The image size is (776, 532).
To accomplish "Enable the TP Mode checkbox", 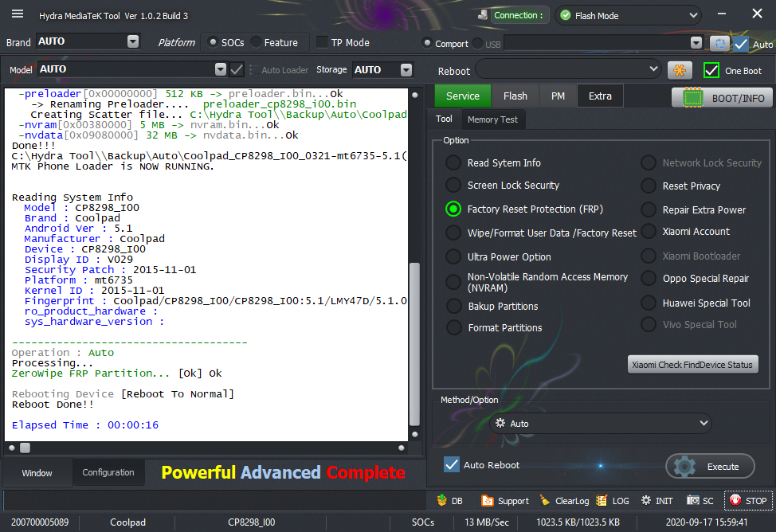I will pos(322,42).
